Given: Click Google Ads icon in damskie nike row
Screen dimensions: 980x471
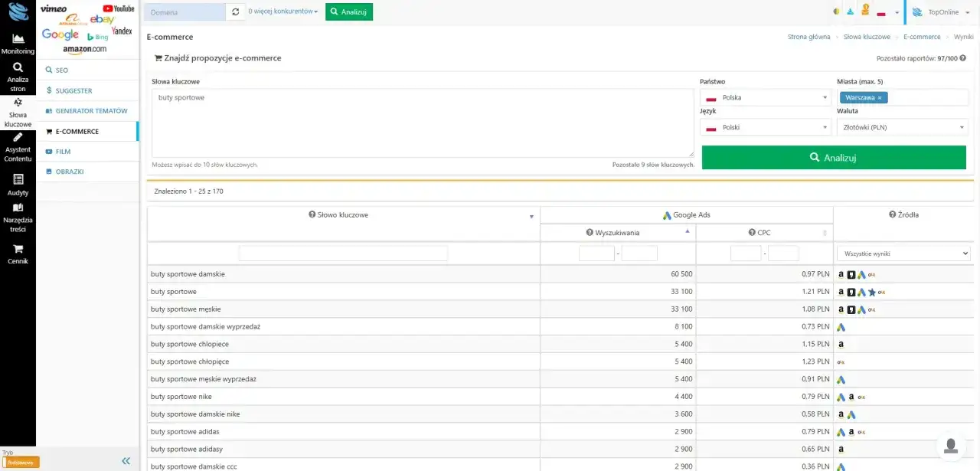Looking at the screenshot, I should [x=851, y=415].
